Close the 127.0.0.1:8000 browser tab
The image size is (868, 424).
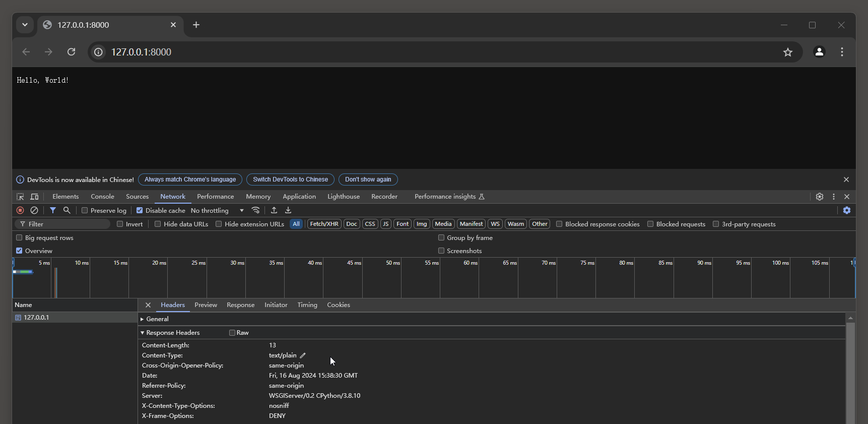click(x=173, y=25)
